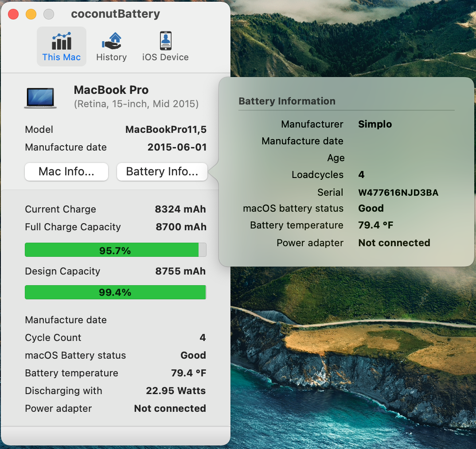Click the Cycle Count label

pyautogui.click(x=53, y=337)
